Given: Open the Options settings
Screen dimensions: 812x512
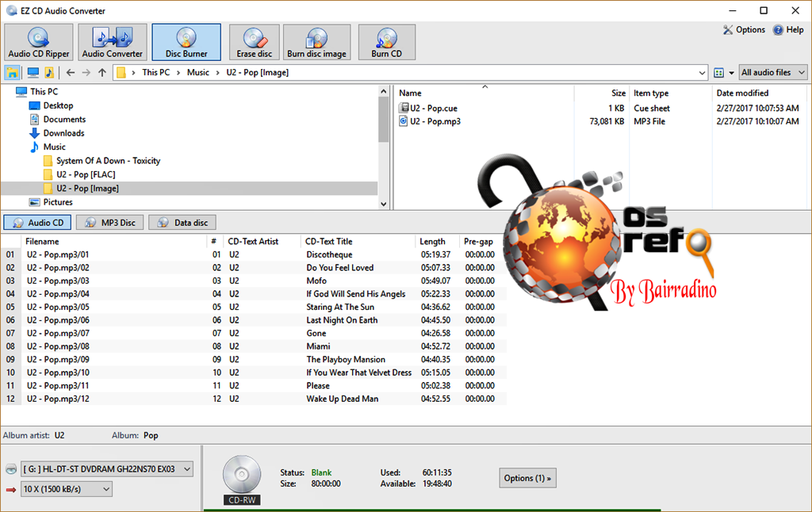Looking at the screenshot, I should tap(744, 30).
